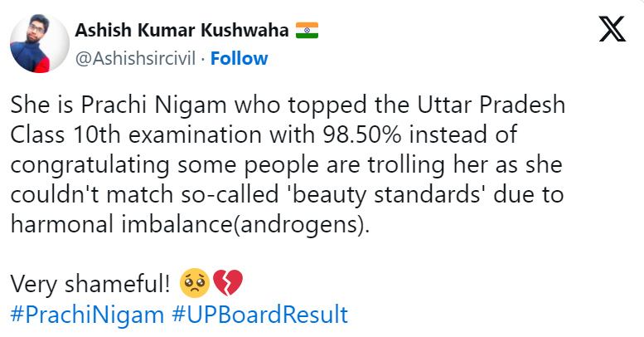Open the X logo link
This screenshot has width=644, height=337.
tap(612, 31)
